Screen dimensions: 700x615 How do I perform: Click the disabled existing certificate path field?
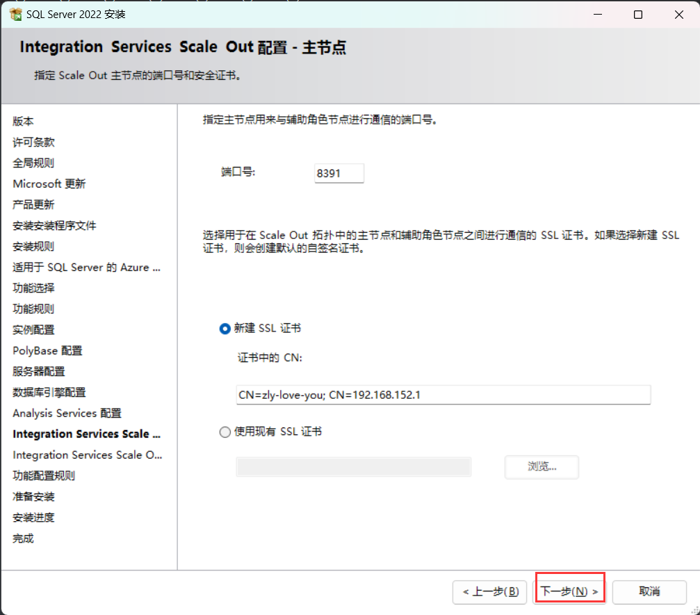coord(354,467)
